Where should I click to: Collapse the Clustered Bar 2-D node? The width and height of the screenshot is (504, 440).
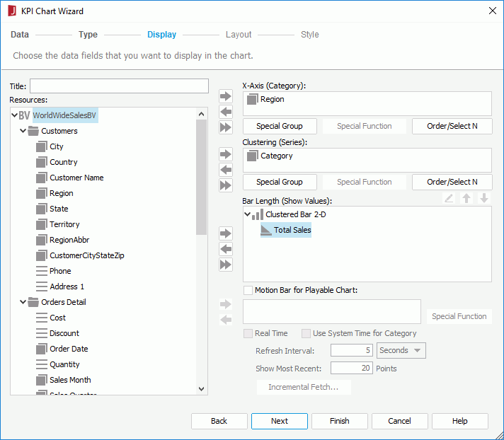[x=247, y=214]
